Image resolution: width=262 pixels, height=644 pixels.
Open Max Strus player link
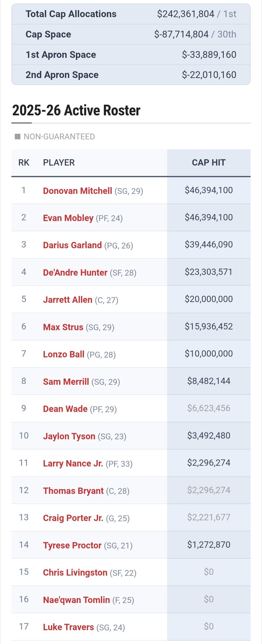pos(63,327)
